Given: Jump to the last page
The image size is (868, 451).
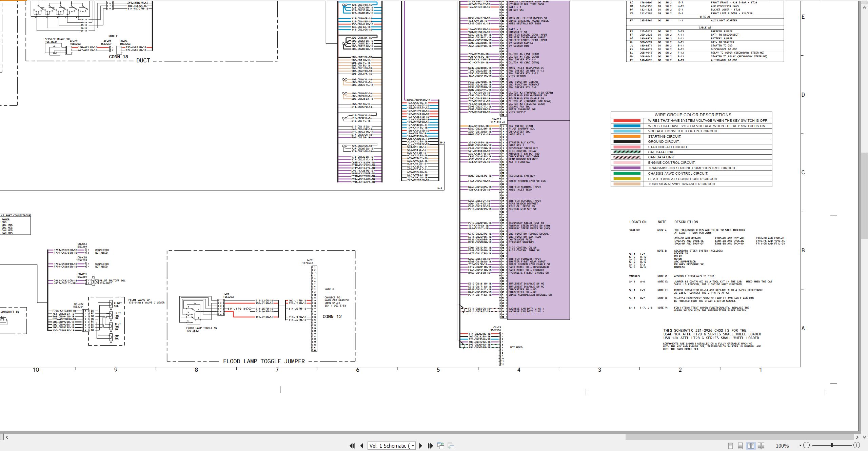Looking at the screenshot, I should tap(430, 446).
